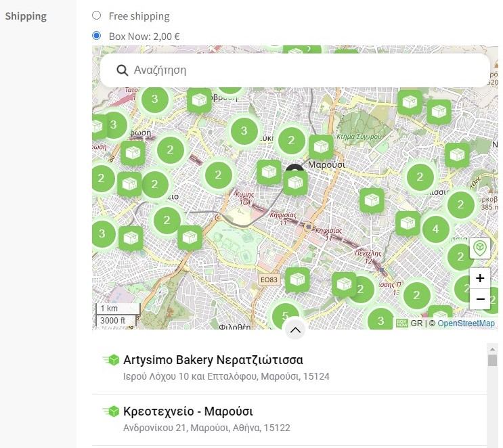Select the Free shipping option
The image size is (503, 448).
click(x=96, y=16)
